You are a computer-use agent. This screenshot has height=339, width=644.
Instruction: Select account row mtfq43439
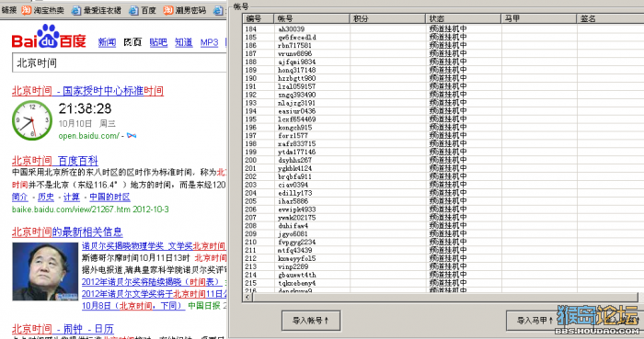[443, 251]
